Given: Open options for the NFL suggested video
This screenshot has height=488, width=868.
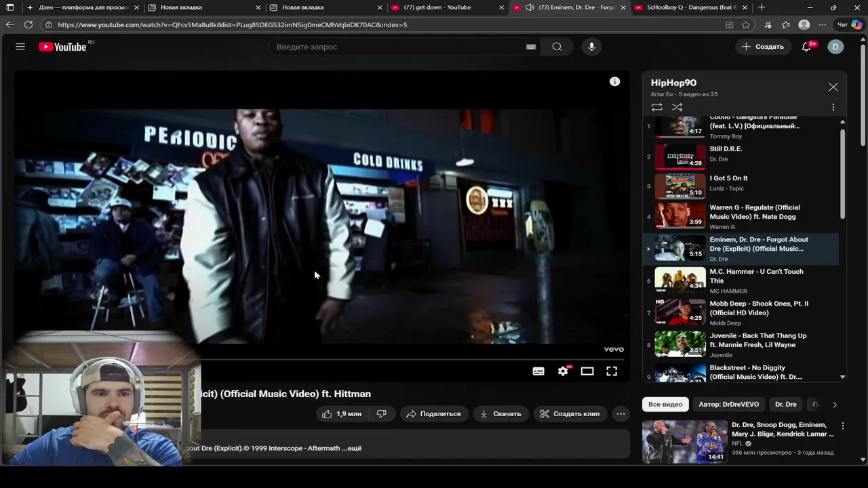Looking at the screenshot, I should [843, 426].
